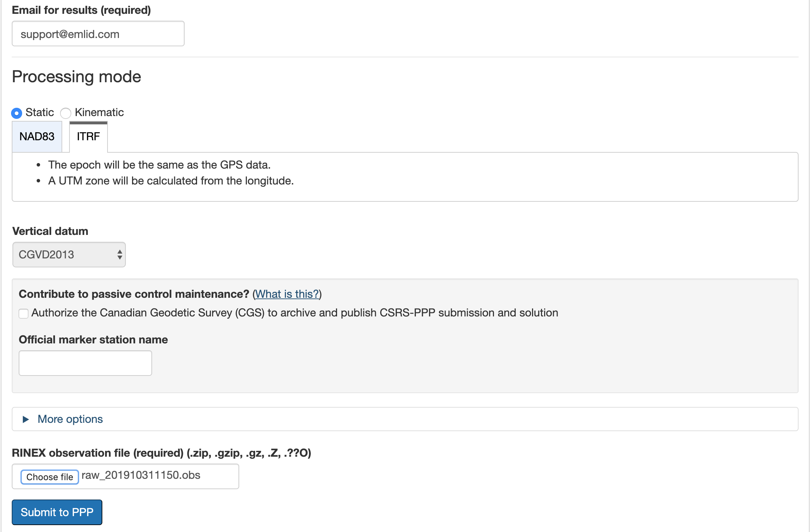
Task: Switch to the NAD83 tab
Action: coord(37,136)
